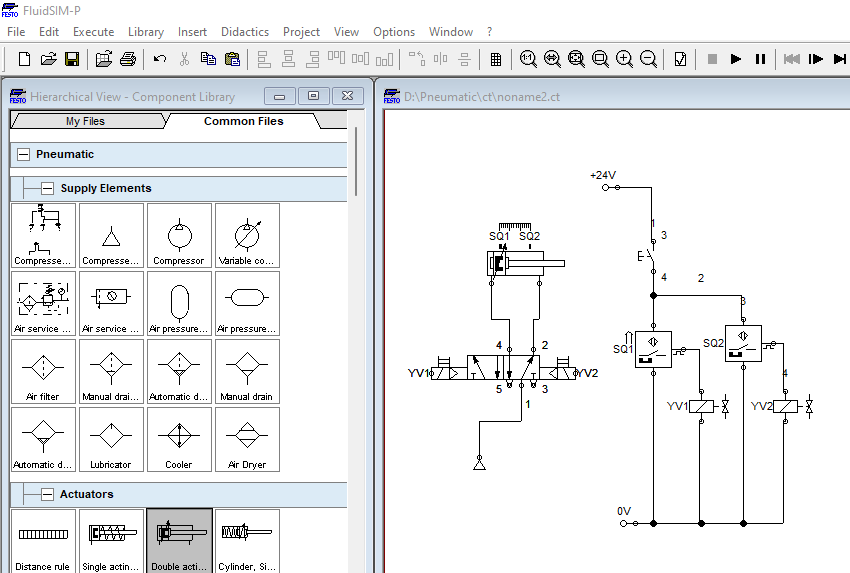
Task: Select the Single acting cylinder component
Action: [111, 541]
